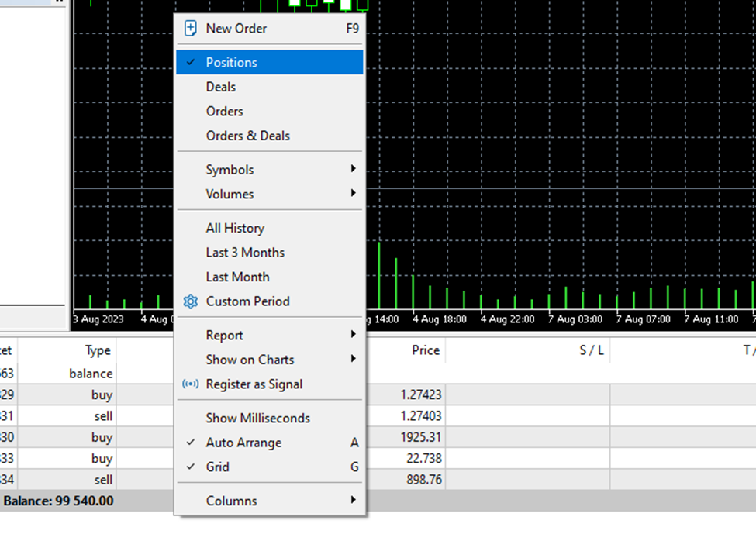Click the Register as Signal broadcast icon
The height and width of the screenshot is (534, 756).
coord(191,384)
